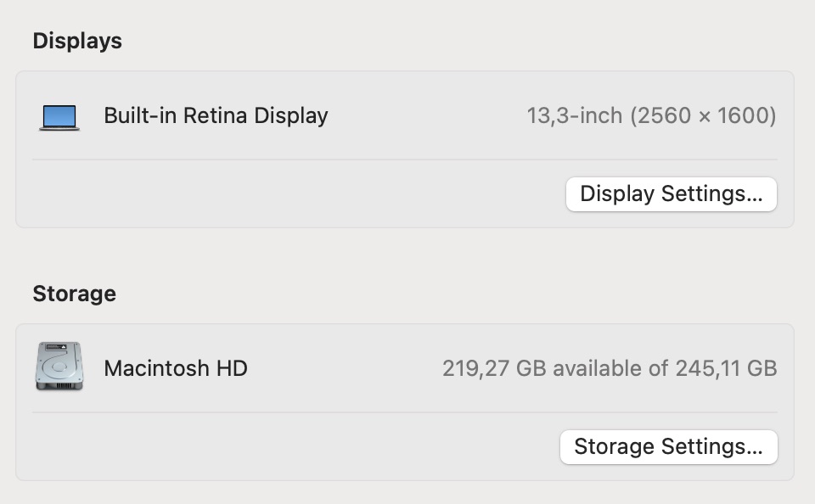Click empty space left of Display Settings button
Viewport: 815px width, 504px height.
(297, 194)
